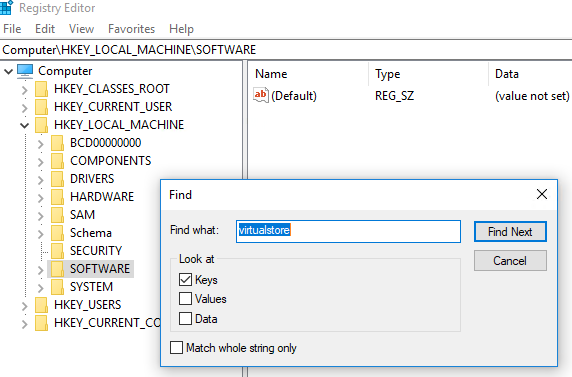Cancel the Find dialog
Image resolution: width=572 pixels, height=377 pixels.
pyautogui.click(x=510, y=261)
